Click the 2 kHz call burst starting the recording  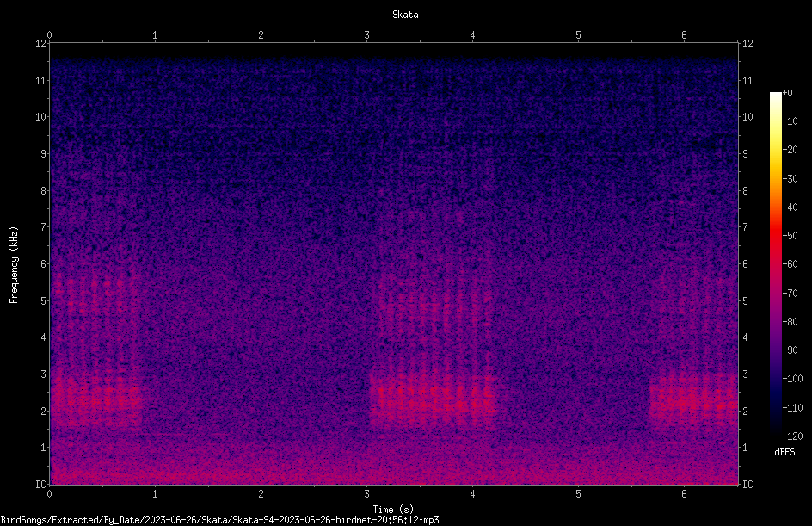[95, 400]
